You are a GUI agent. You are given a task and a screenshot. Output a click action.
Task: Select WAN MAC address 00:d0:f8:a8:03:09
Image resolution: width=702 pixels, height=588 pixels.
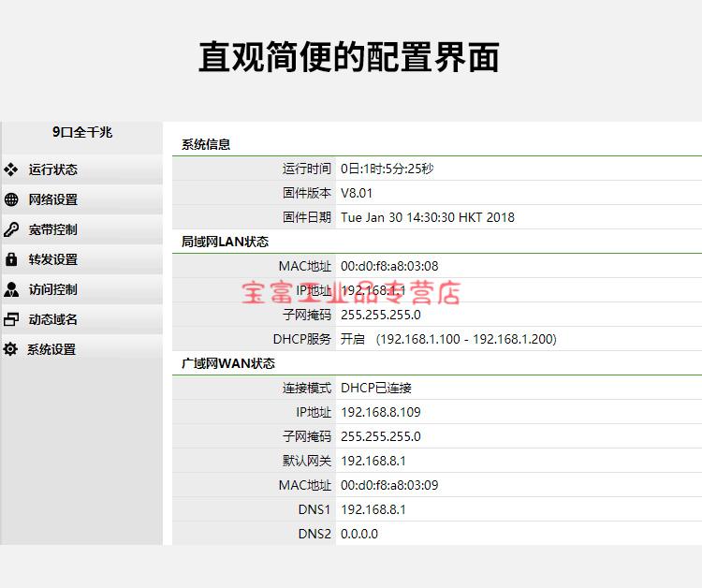(x=389, y=485)
